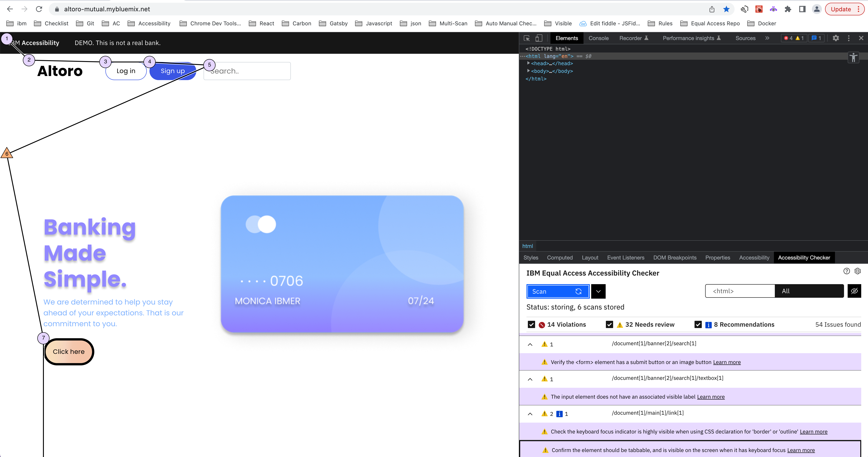The width and height of the screenshot is (868, 457).
Task: Click the html breadcrumb in Elements panel
Action: click(527, 246)
